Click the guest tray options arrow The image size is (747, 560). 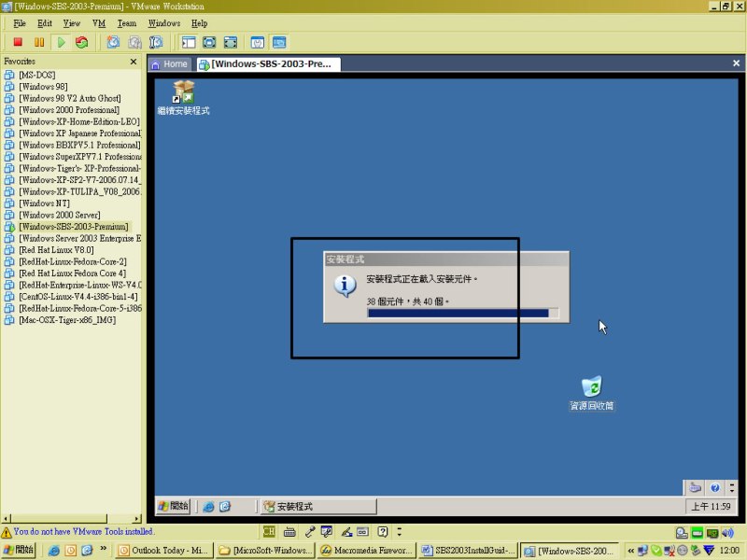732,487
